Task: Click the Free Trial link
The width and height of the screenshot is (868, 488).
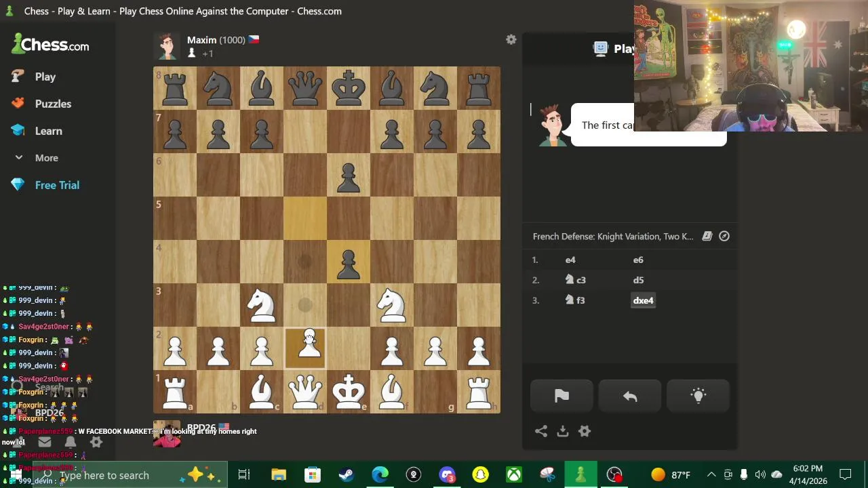Action: coord(45,185)
